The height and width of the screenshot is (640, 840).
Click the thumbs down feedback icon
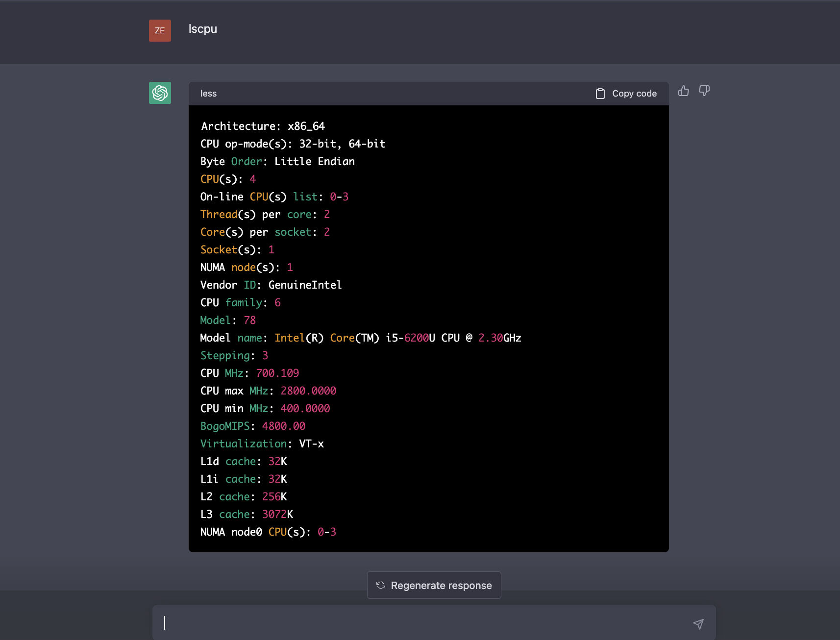click(704, 91)
